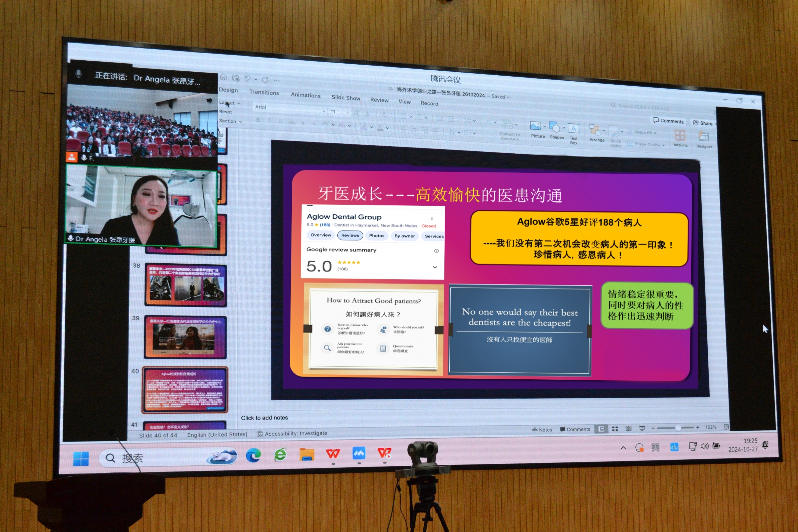Open the Animations tab
Screen dimensions: 798x532
click(x=305, y=95)
